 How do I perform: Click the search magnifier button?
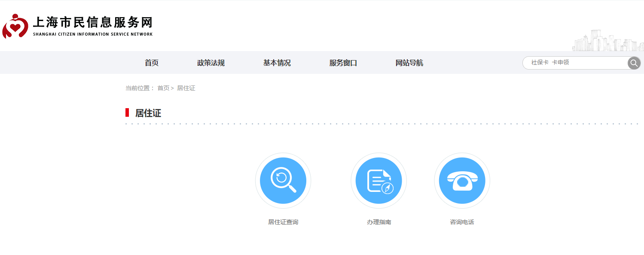[x=634, y=63]
